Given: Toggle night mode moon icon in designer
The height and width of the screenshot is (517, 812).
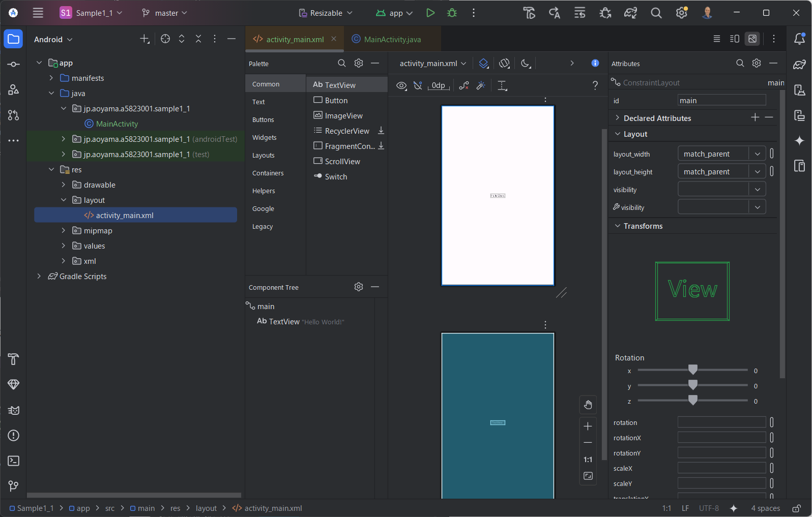Looking at the screenshot, I should (x=526, y=63).
